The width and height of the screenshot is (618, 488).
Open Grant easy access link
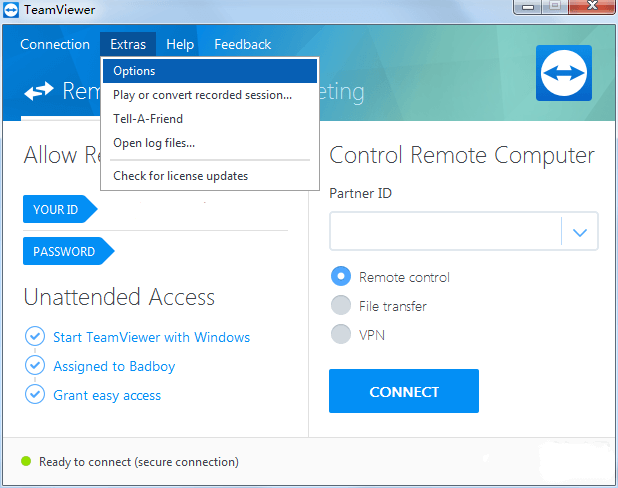tap(107, 395)
